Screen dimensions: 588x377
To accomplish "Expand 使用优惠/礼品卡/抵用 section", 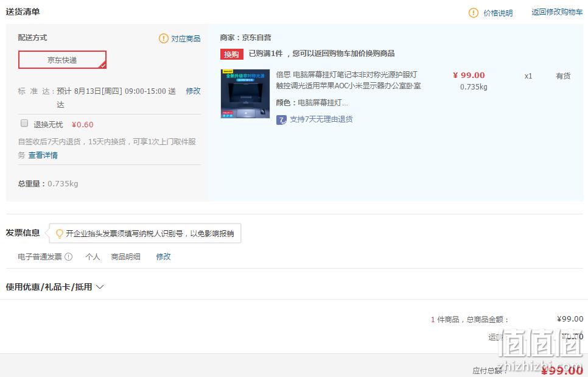I will point(55,287).
